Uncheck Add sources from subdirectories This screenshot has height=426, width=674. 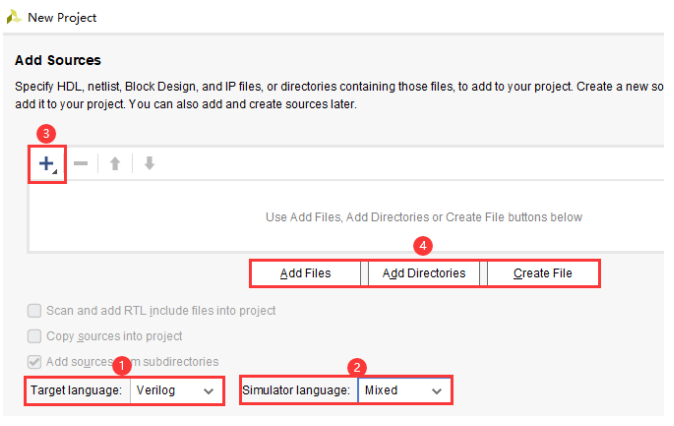pos(36,361)
